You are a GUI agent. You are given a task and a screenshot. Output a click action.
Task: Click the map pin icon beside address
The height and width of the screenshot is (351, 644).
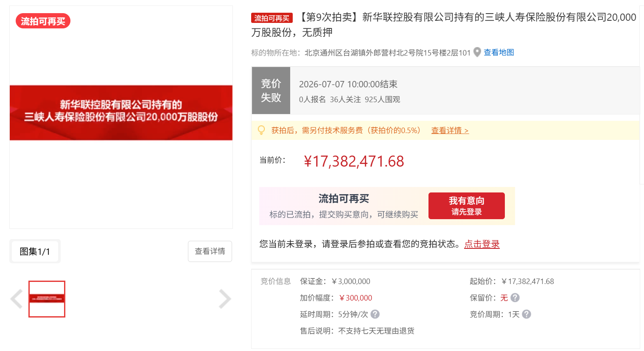(x=477, y=52)
